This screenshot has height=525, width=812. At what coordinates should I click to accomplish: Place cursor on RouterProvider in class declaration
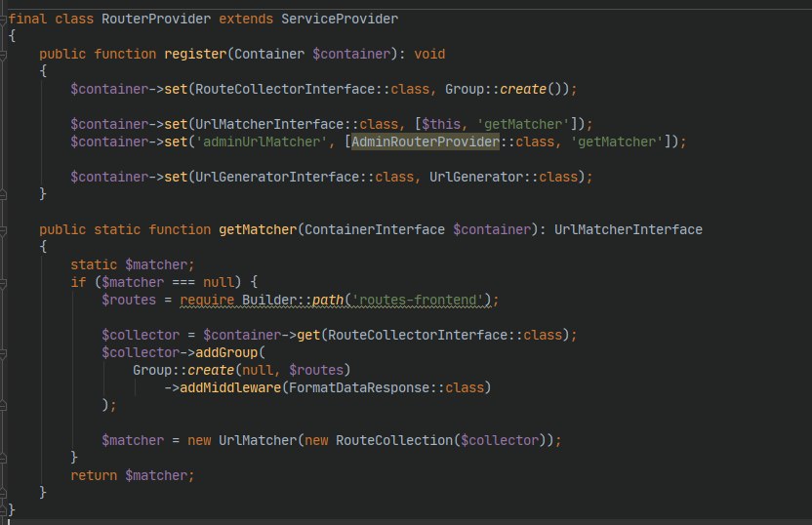point(156,20)
